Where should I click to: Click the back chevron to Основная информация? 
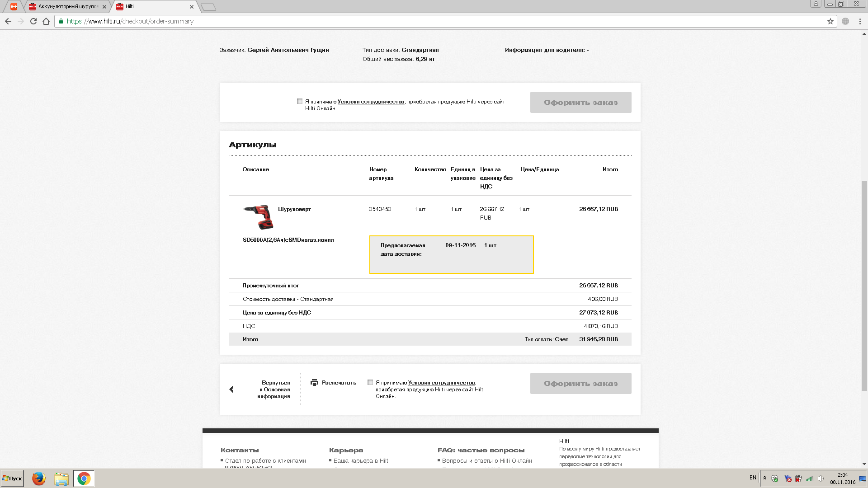231,389
